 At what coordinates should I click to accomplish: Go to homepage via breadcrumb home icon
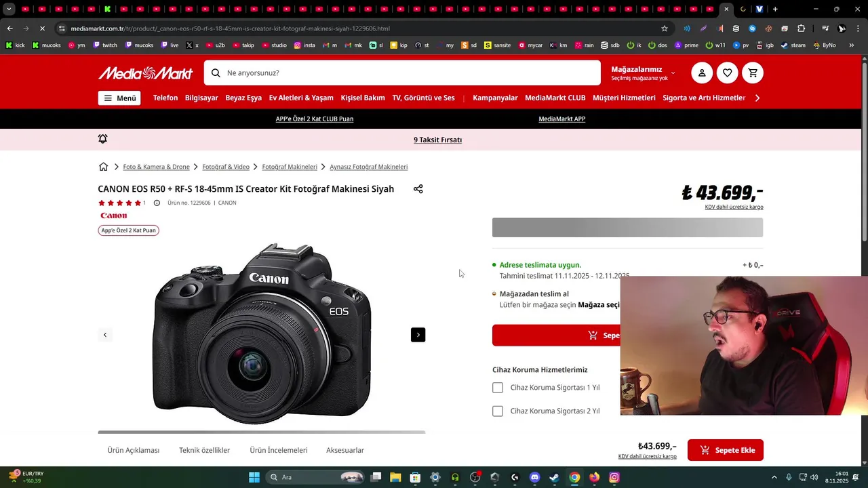[x=104, y=167]
